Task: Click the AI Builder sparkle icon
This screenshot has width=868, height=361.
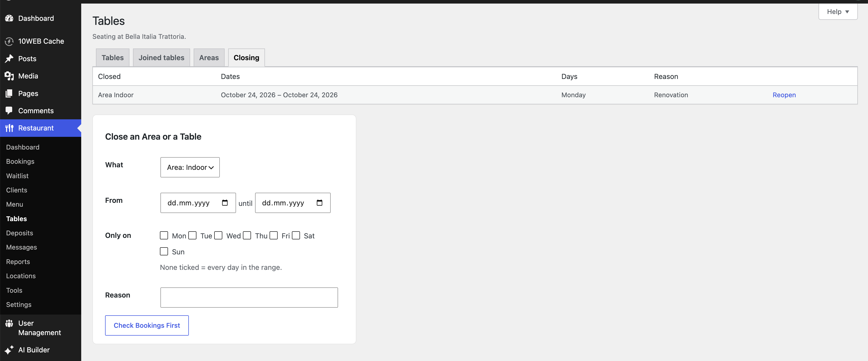Action: (x=9, y=350)
